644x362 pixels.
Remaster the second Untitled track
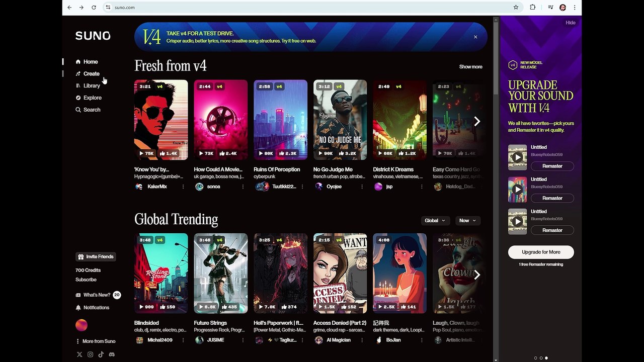pos(552,198)
